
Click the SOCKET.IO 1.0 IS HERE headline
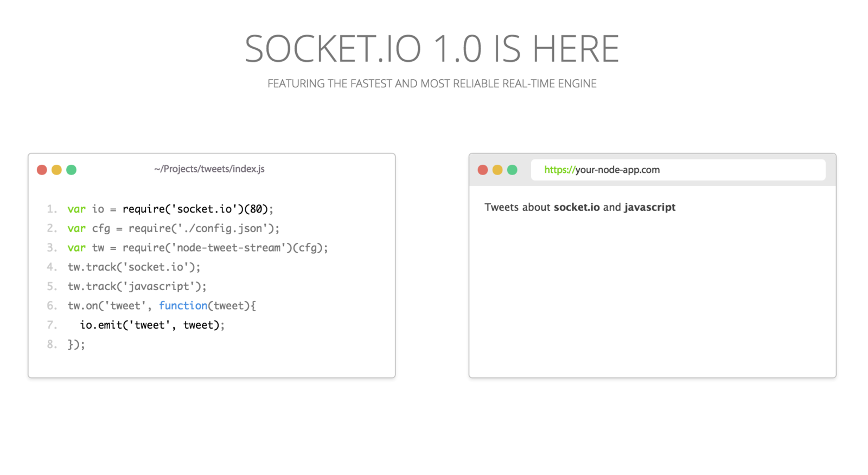(x=432, y=49)
